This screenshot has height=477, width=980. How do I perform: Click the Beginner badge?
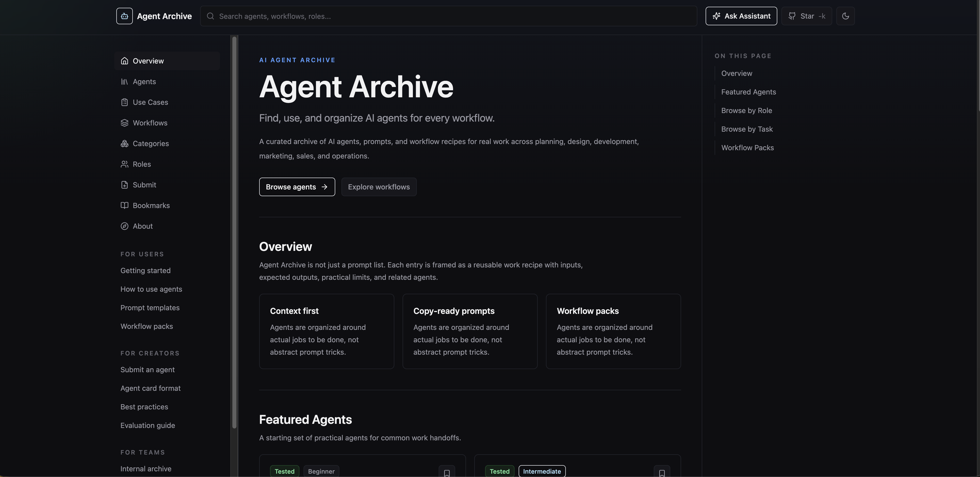point(321,471)
